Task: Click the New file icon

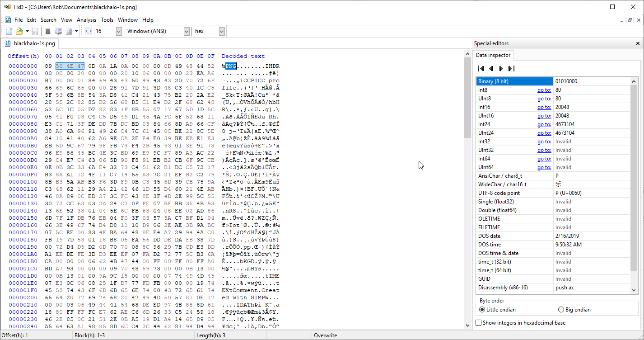Action: coord(9,31)
